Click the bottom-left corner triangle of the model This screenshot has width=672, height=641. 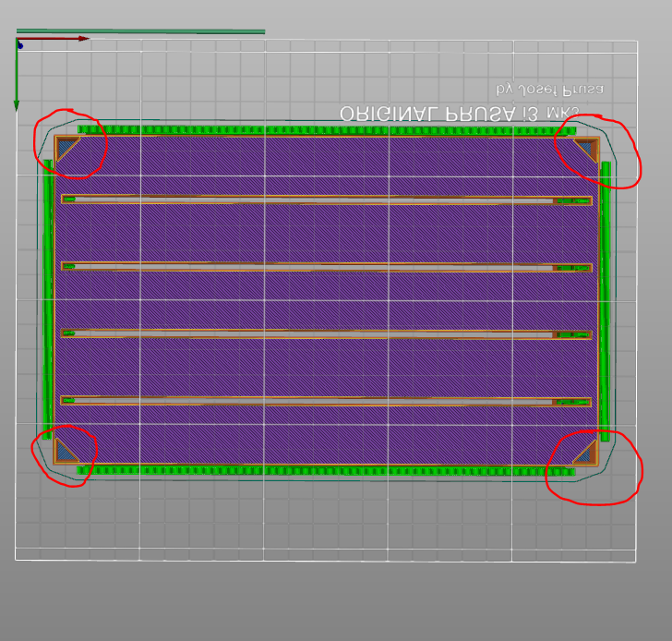pos(65,452)
